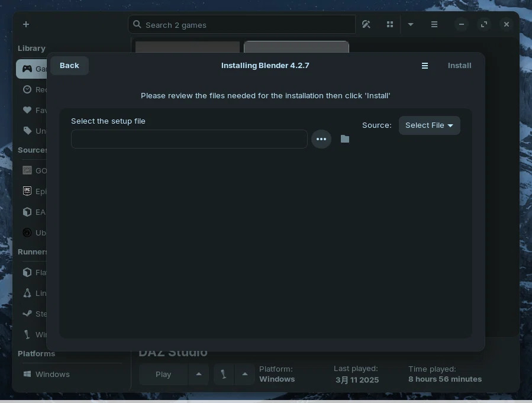Select the Steam runner icon
532x403 pixels.
(x=27, y=314)
